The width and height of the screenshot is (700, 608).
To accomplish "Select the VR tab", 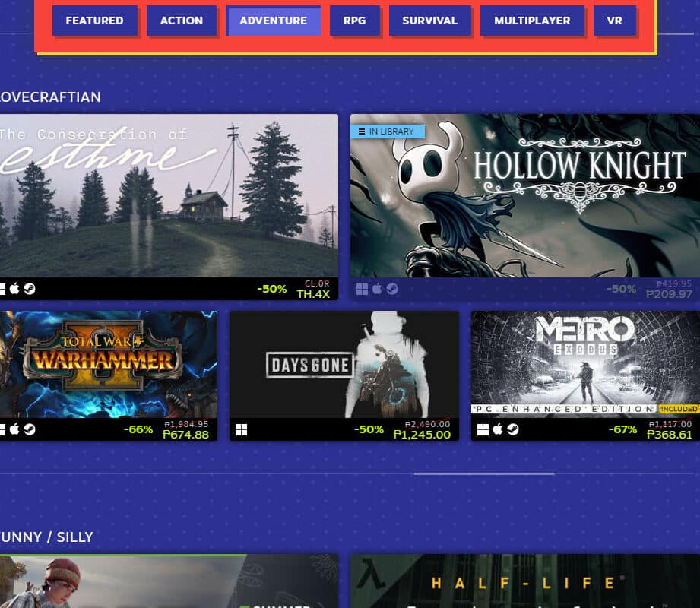I will click(615, 21).
